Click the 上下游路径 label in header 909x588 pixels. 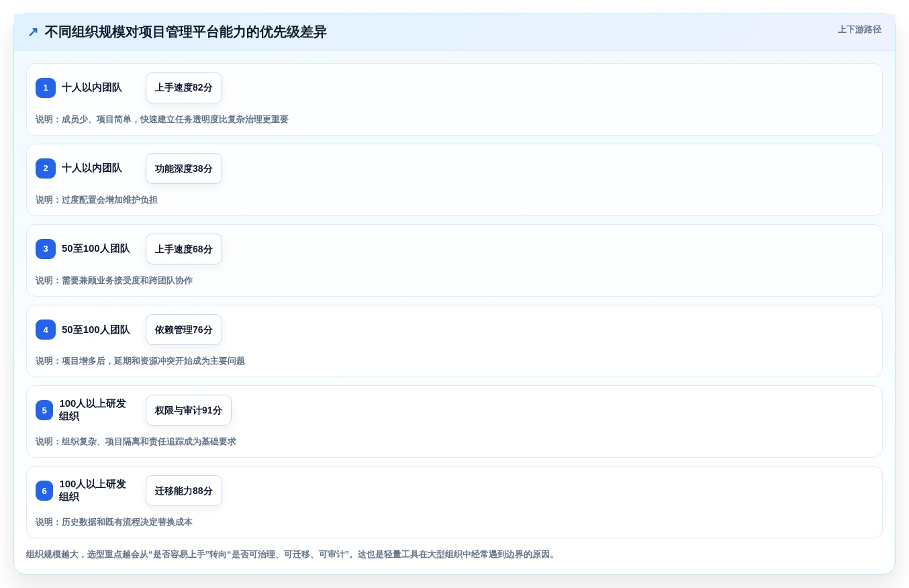point(859,30)
